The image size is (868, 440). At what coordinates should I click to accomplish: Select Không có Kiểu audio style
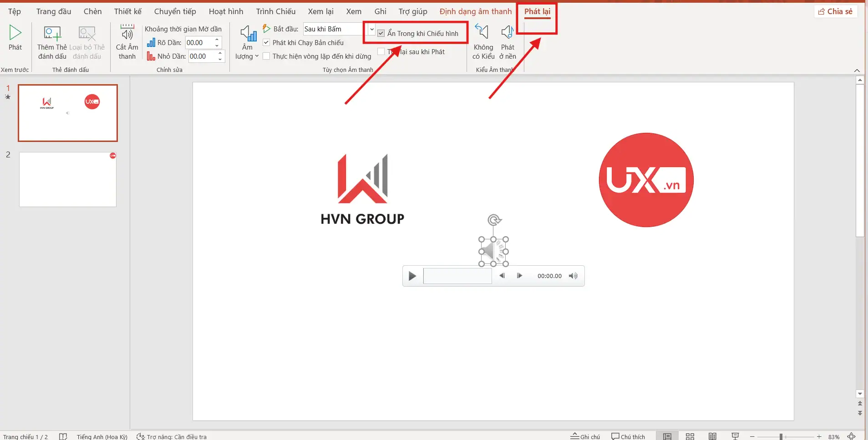[482, 34]
